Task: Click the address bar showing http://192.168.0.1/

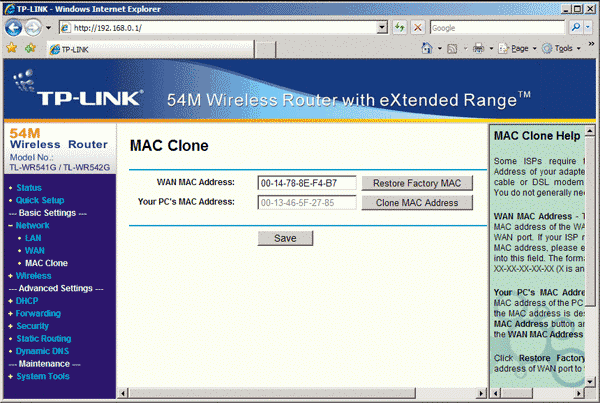Action: coord(218,28)
